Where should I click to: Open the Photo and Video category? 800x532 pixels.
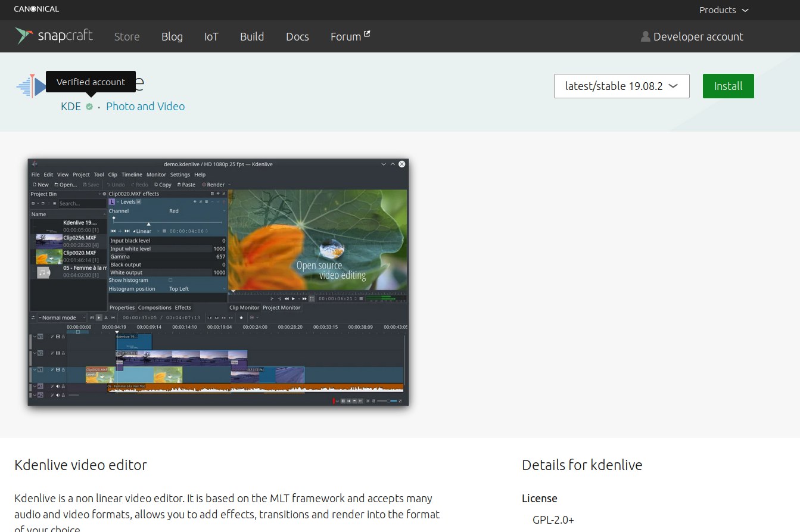[x=145, y=107]
